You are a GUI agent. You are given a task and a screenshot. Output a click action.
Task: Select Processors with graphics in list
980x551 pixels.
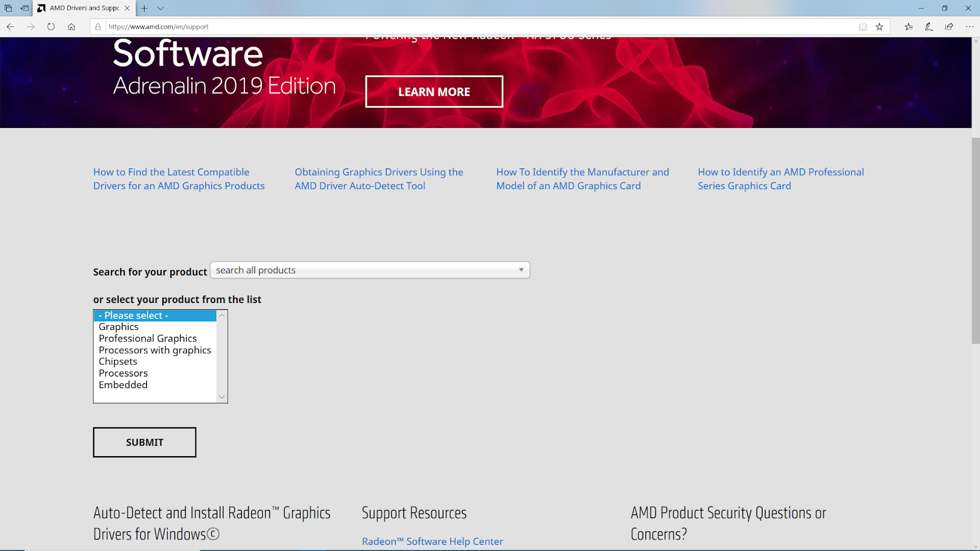pos(155,350)
